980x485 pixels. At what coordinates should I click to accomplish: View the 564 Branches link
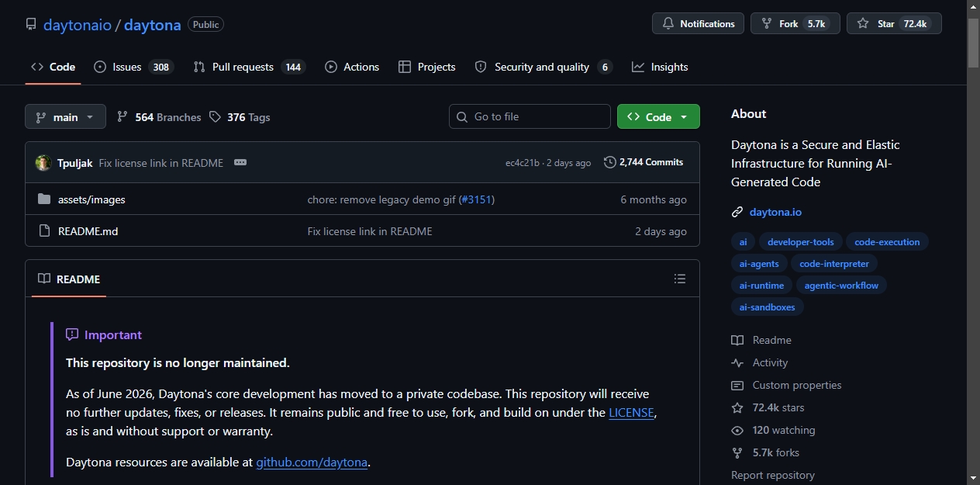159,117
